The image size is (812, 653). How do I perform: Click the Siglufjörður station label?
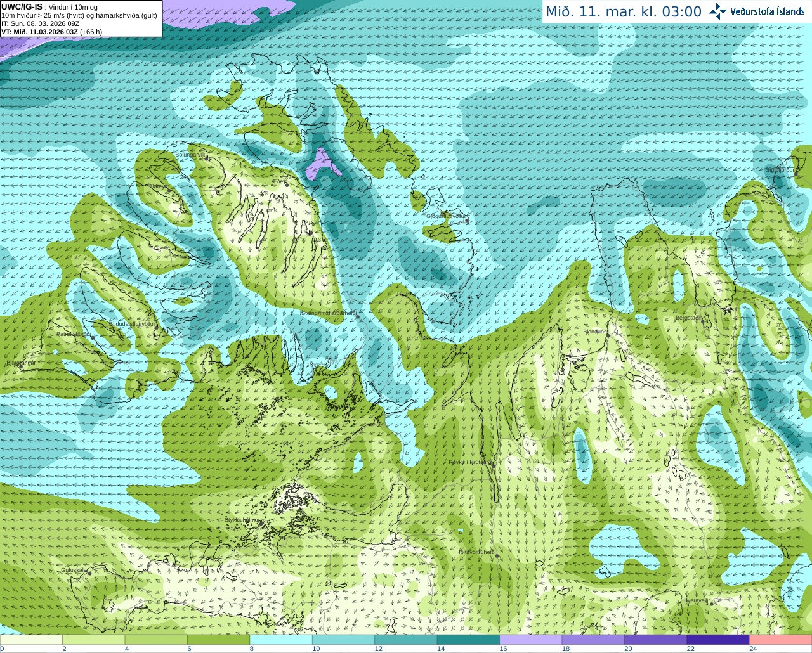coord(780,170)
